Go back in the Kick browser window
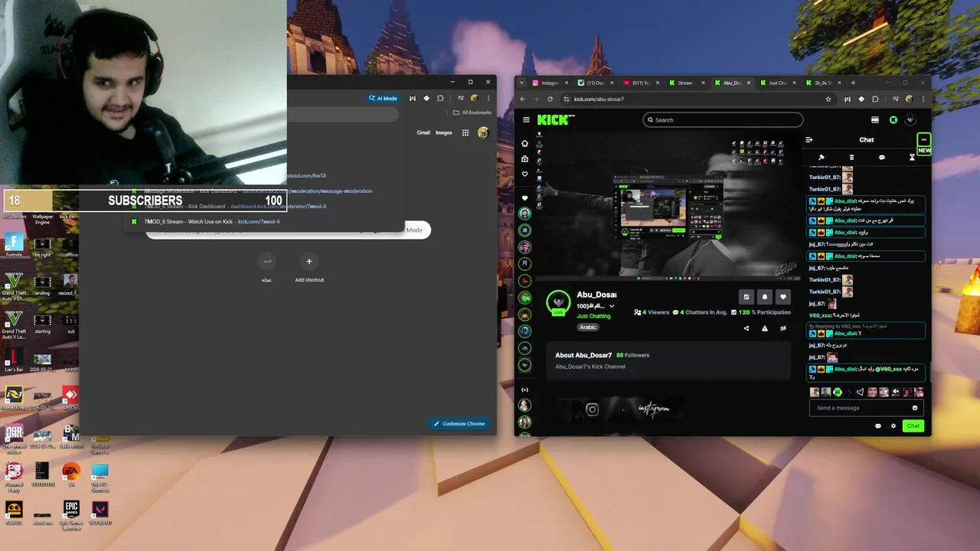 (523, 99)
